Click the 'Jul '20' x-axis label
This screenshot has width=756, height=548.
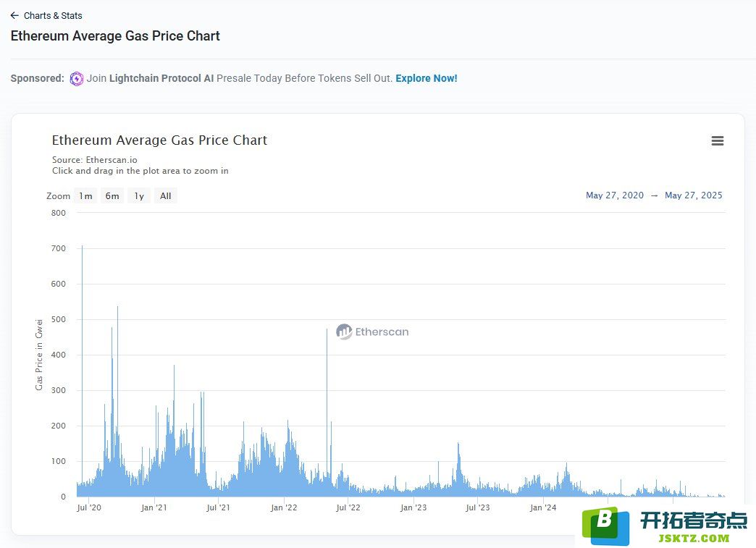89,507
